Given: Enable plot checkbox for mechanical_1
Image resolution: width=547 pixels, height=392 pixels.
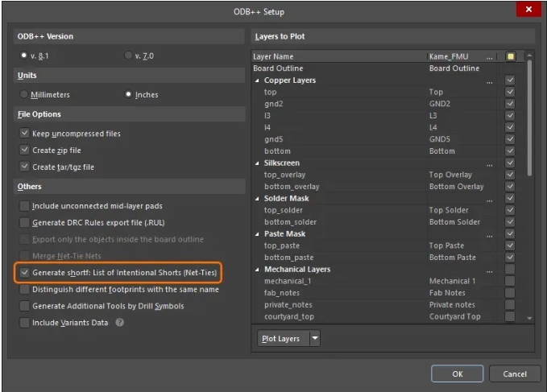Looking at the screenshot, I should tap(510, 281).
